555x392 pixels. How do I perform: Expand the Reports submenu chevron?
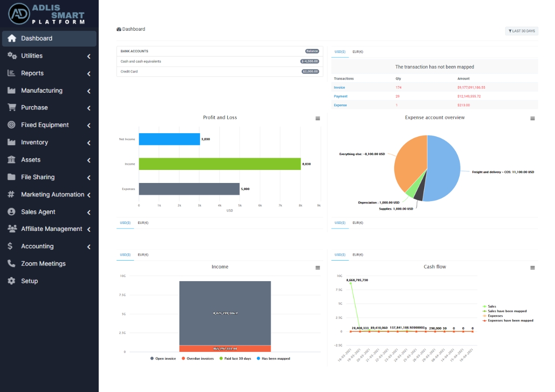pos(88,74)
